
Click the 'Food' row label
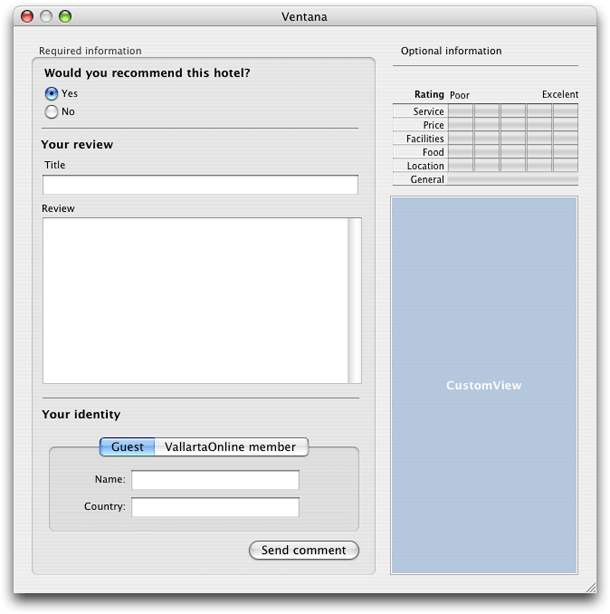tap(433, 152)
